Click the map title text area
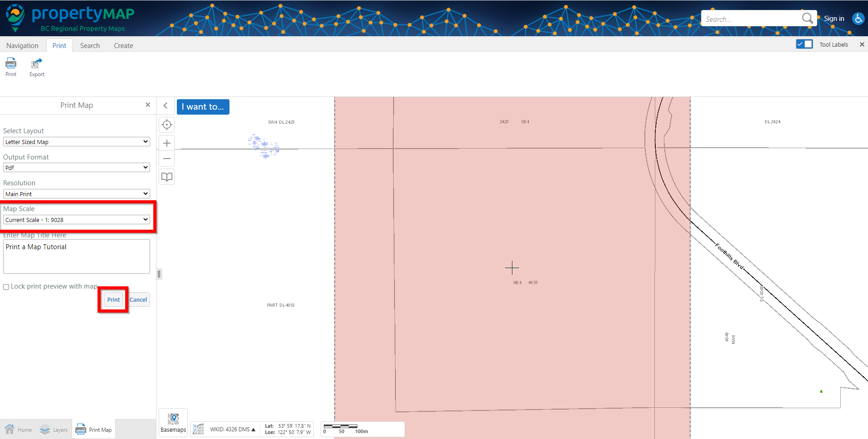 click(x=77, y=256)
